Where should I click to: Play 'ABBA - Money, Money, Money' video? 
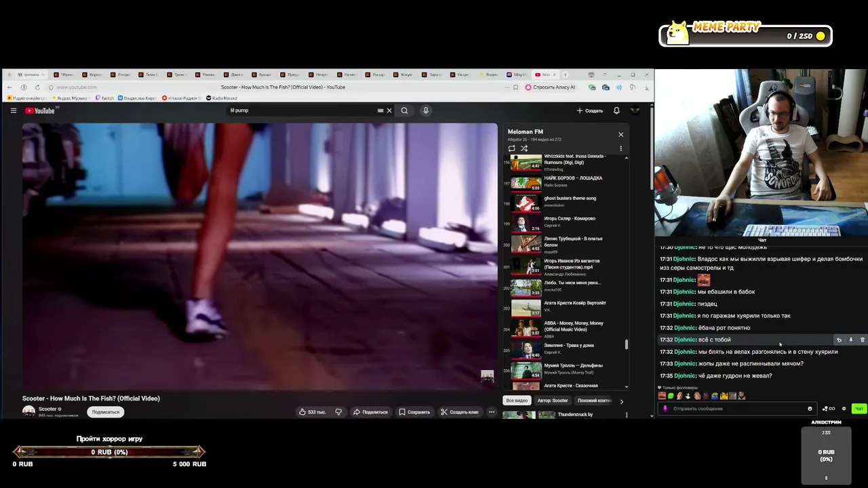tap(563, 328)
